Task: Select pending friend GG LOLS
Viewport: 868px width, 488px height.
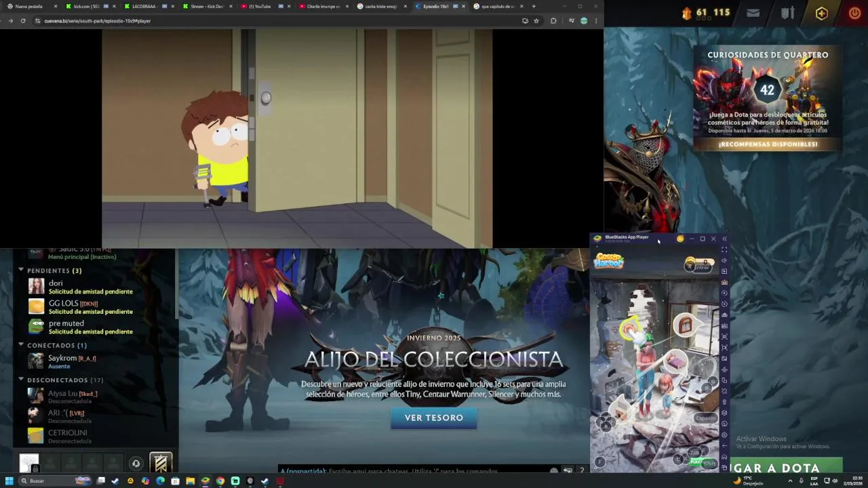Action: [x=95, y=307]
